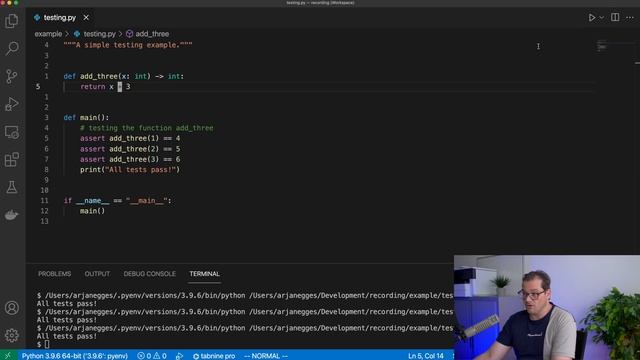The width and height of the screenshot is (640, 360).
Task: Open the editor More Actions menu
Action: click(x=630, y=18)
